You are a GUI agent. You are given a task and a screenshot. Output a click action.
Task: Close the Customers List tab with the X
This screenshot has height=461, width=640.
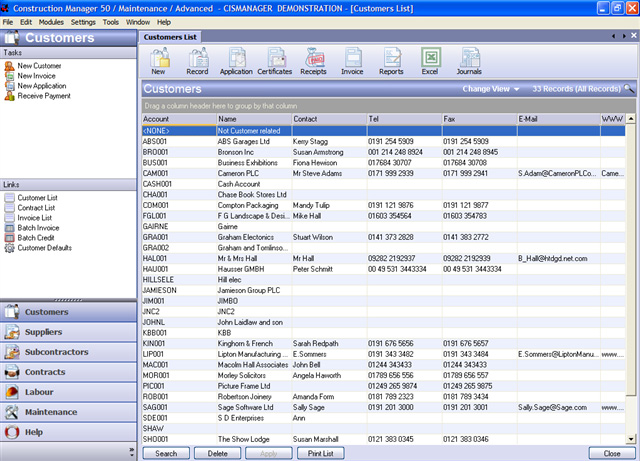tap(634, 36)
